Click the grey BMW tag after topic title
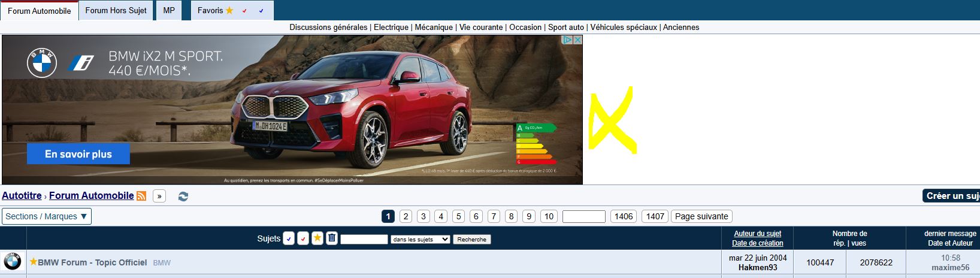Screen dimensions: 980x278 [x=162, y=262]
